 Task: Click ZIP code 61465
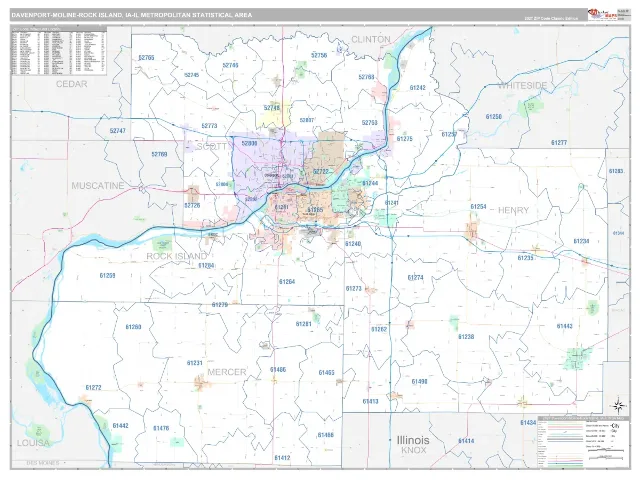tap(326, 373)
